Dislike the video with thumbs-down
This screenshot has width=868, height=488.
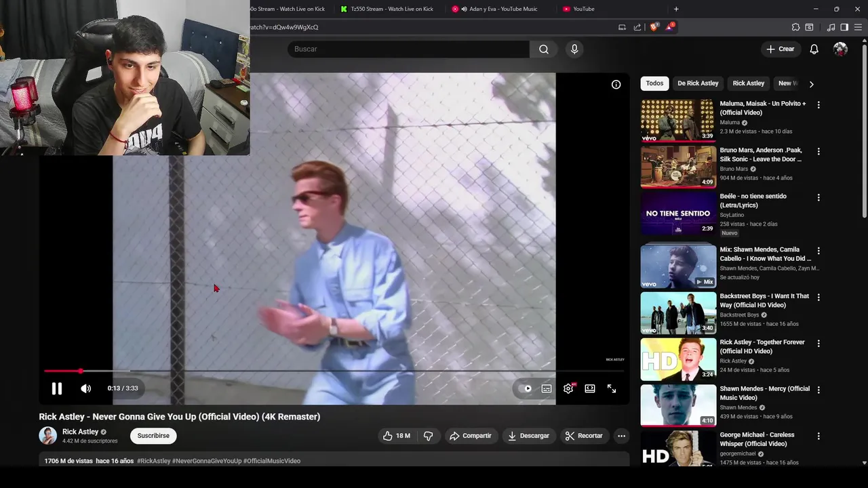pyautogui.click(x=429, y=436)
